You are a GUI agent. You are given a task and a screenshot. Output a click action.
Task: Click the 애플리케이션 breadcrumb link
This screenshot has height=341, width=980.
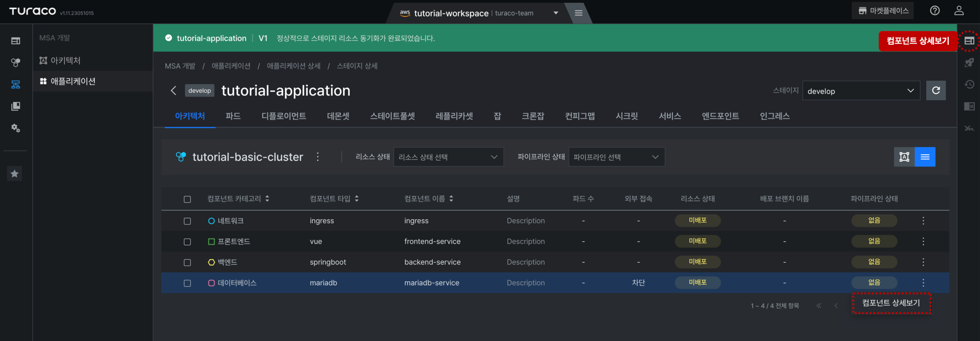coord(231,66)
